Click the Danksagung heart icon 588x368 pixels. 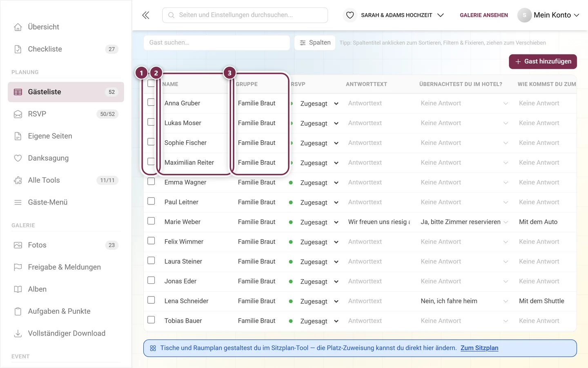click(x=18, y=158)
